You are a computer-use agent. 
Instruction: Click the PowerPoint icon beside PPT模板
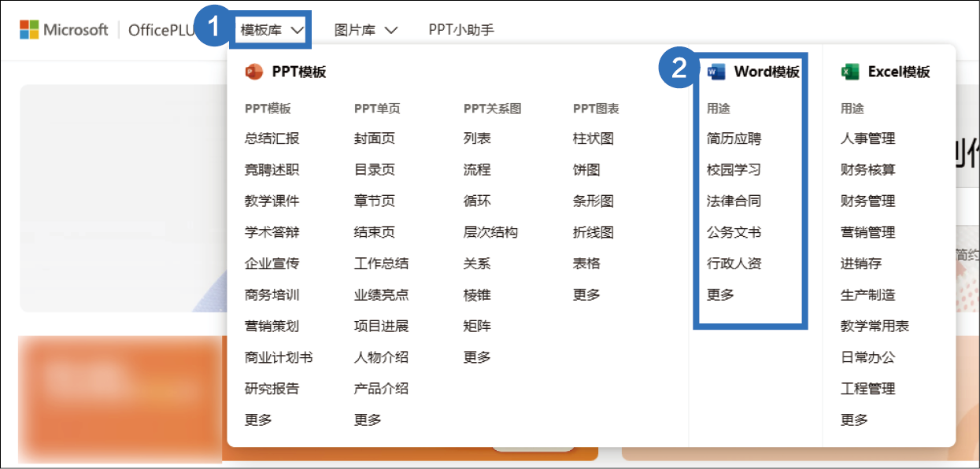pyautogui.click(x=253, y=72)
